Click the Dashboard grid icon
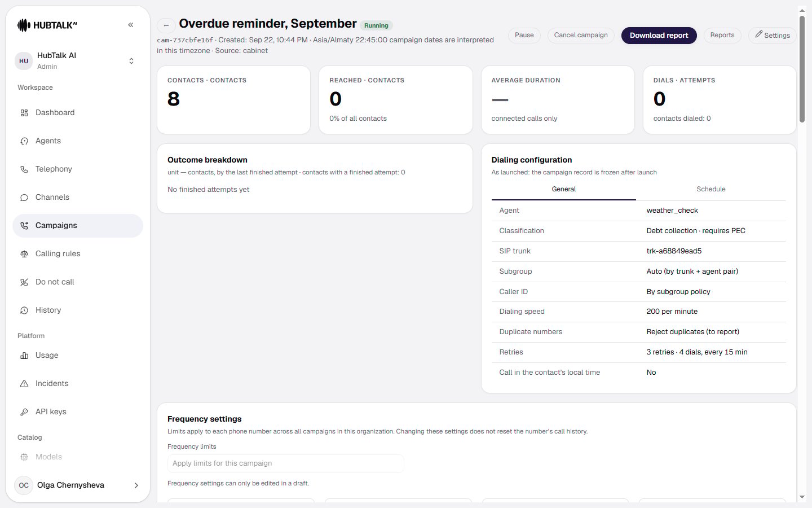The height and width of the screenshot is (508, 812). (24, 113)
